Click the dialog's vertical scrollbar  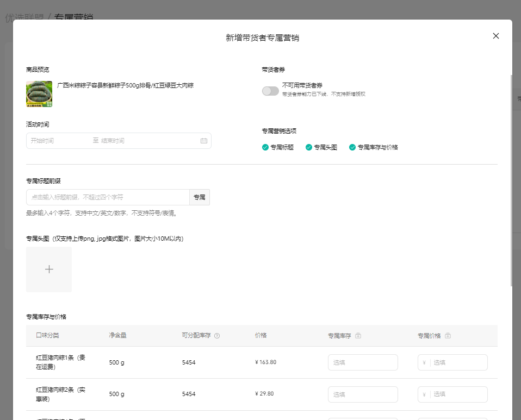(511, 179)
